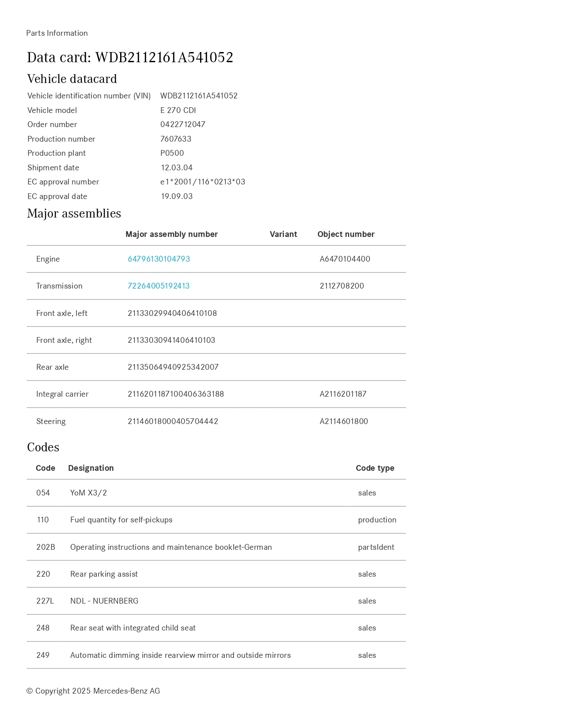Click the Front axle, left row label
Screen dimensions: 563x728
coord(62,313)
